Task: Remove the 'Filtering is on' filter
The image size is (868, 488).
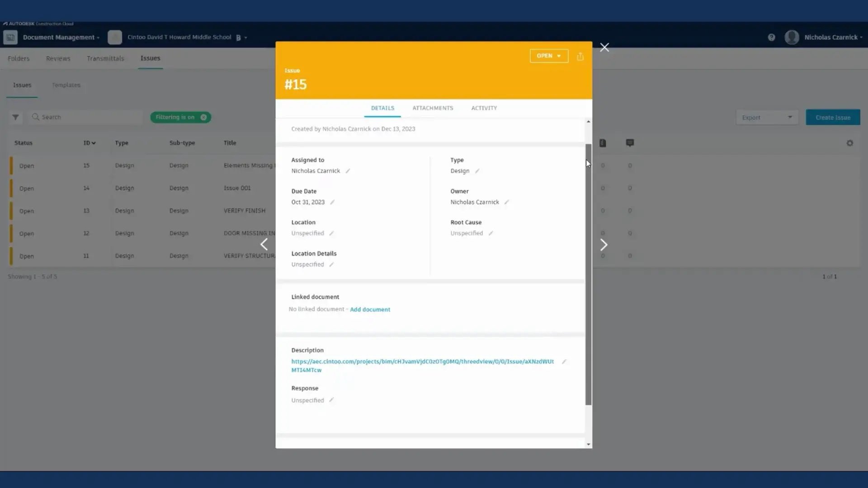Action: click(x=203, y=117)
